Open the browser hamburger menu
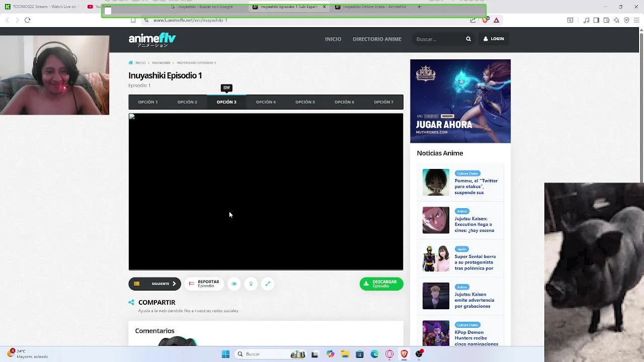644x362 pixels. [636, 20]
